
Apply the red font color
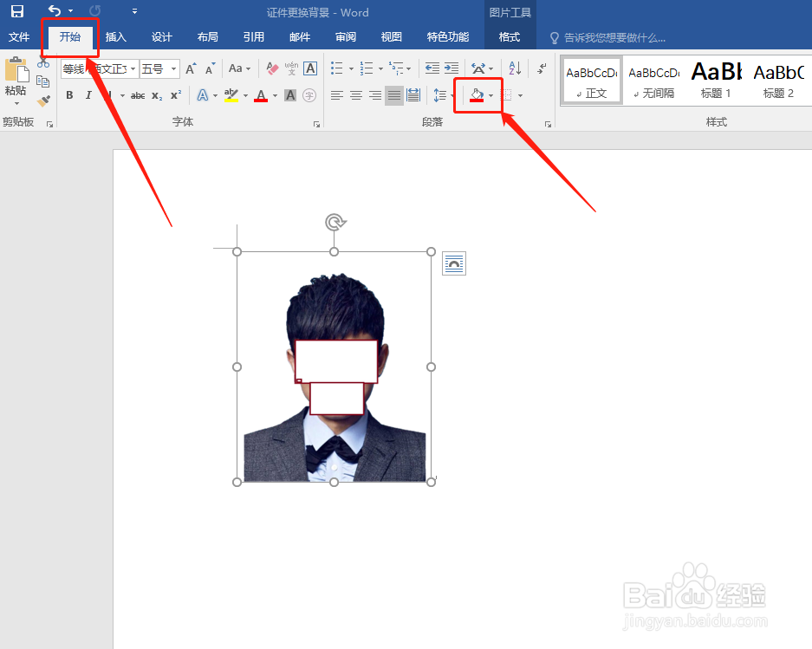[261, 95]
